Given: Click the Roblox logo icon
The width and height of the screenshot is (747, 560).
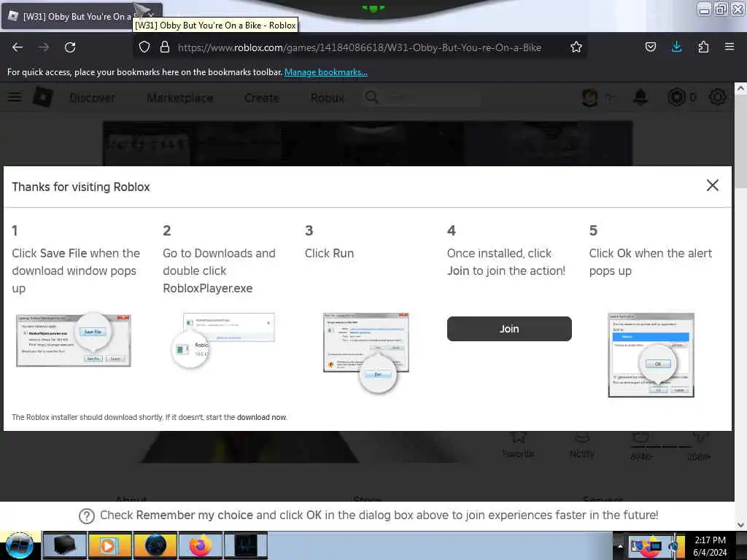Looking at the screenshot, I should (43, 97).
